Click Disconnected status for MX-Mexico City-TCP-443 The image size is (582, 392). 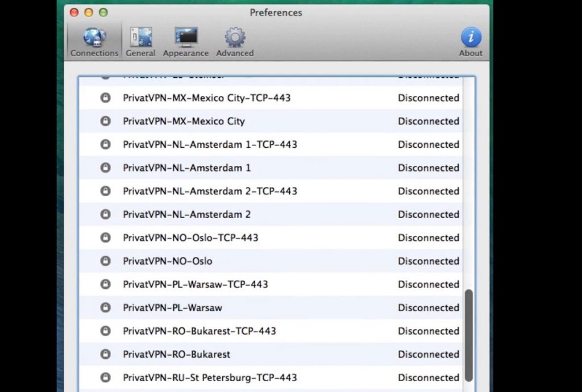click(x=429, y=98)
